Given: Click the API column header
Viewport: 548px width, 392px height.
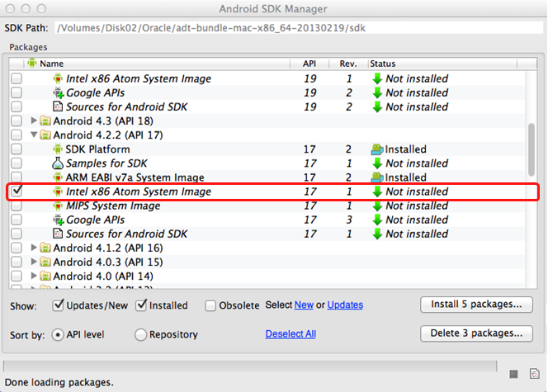Looking at the screenshot, I should 309,64.
